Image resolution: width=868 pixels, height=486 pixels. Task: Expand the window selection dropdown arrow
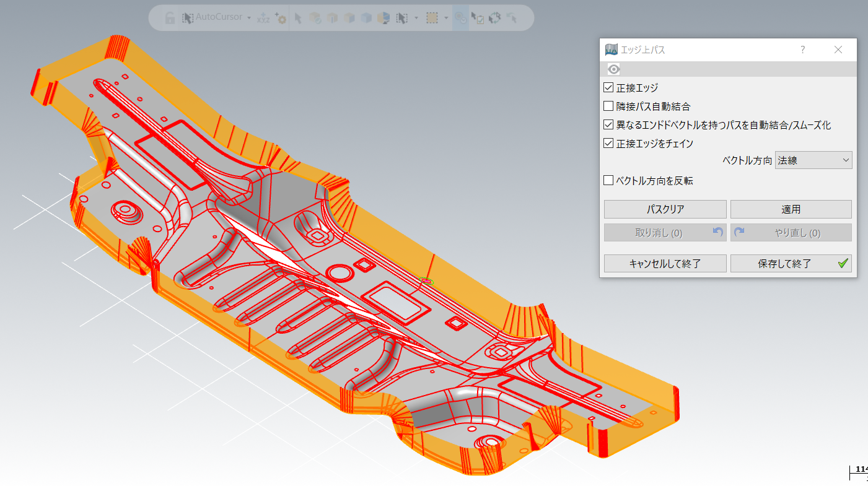tap(446, 18)
